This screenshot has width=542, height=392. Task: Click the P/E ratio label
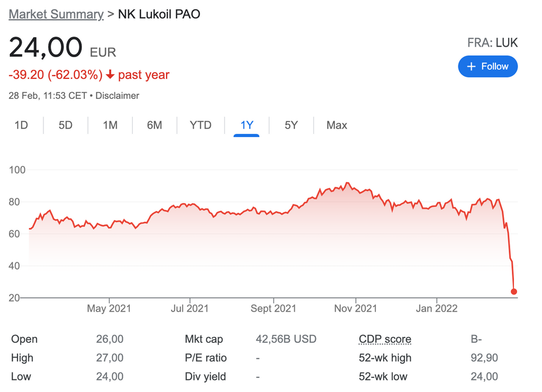click(x=206, y=358)
